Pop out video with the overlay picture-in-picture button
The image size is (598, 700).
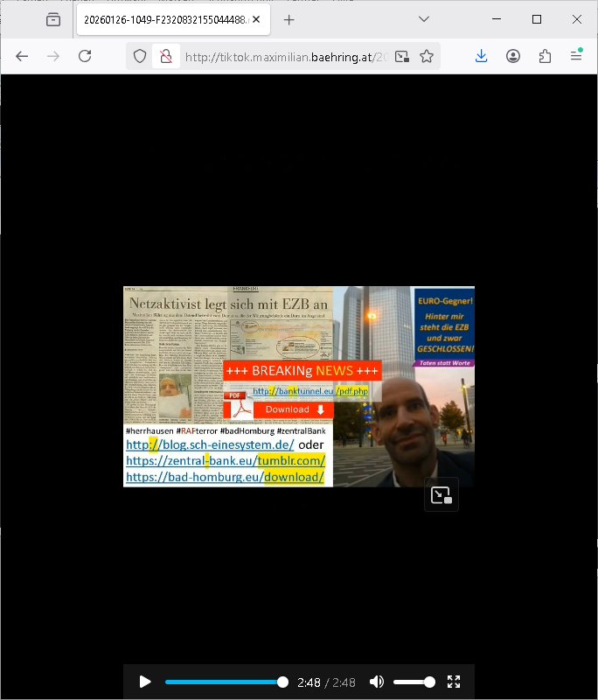[442, 494]
